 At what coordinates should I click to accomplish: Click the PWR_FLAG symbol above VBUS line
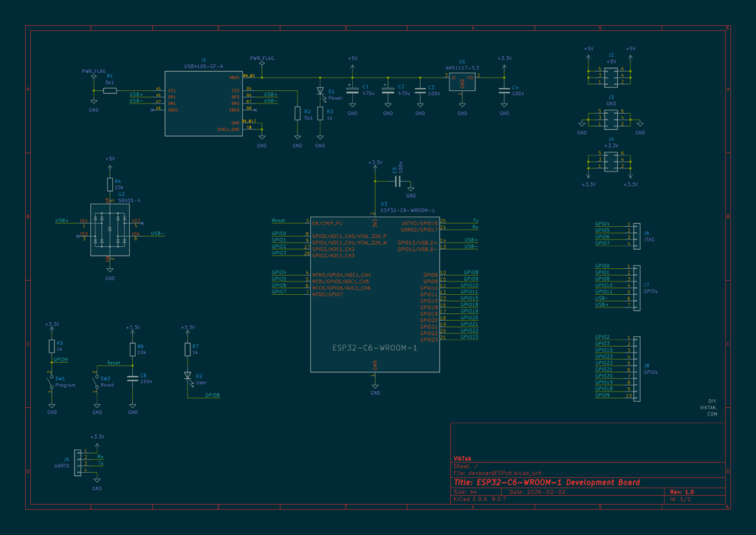tap(262, 61)
